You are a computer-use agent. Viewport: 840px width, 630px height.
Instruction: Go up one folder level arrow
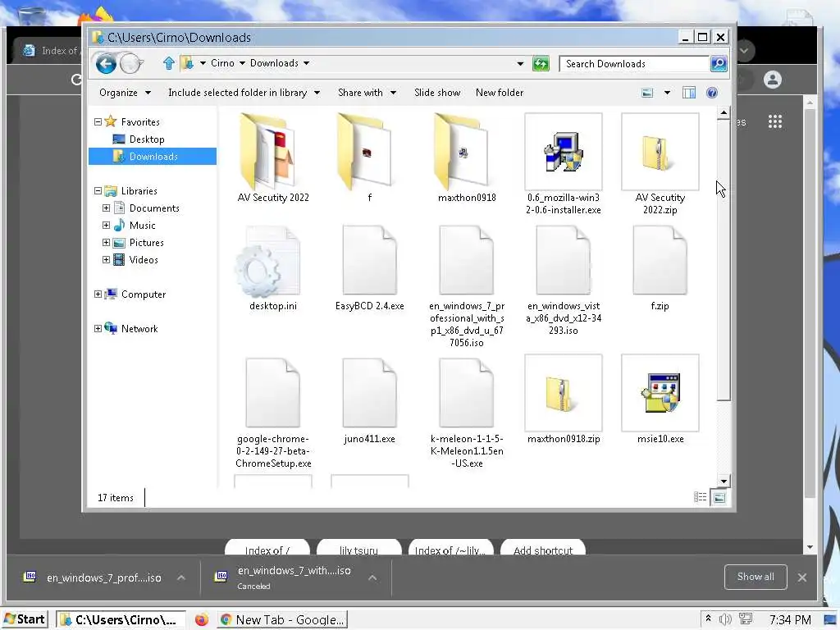(169, 64)
